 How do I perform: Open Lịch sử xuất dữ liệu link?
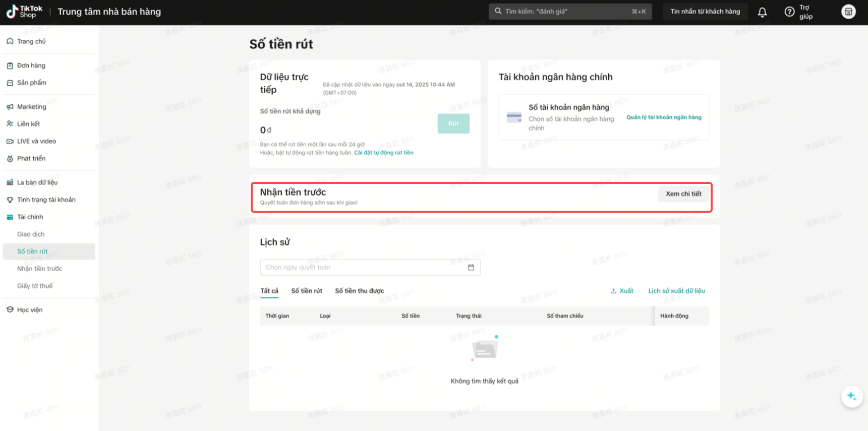pyautogui.click(x=676, y=291)
